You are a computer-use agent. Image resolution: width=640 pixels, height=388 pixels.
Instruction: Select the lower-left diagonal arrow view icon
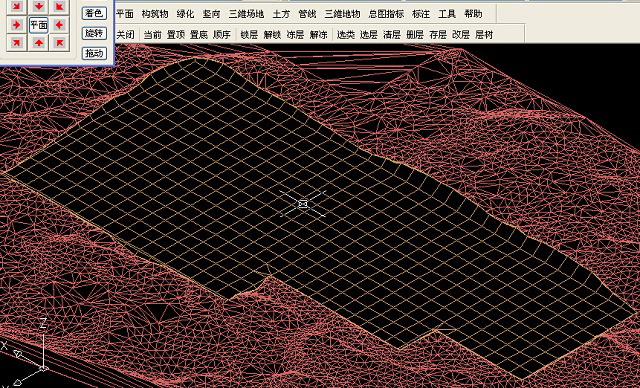[16, 42]
